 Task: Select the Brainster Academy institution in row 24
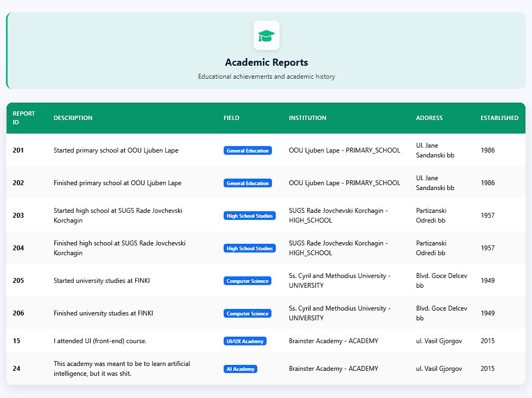pyautogui.click(x=333, y=369)
